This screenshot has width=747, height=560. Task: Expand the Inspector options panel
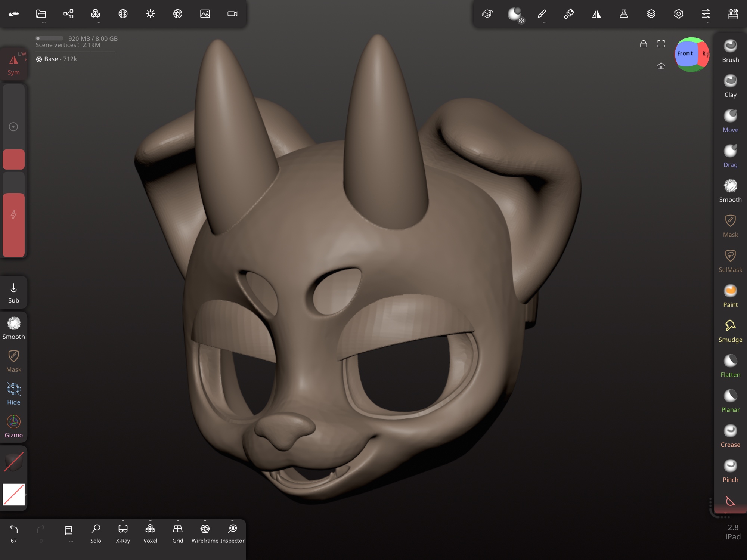click(x=232, y=520)
